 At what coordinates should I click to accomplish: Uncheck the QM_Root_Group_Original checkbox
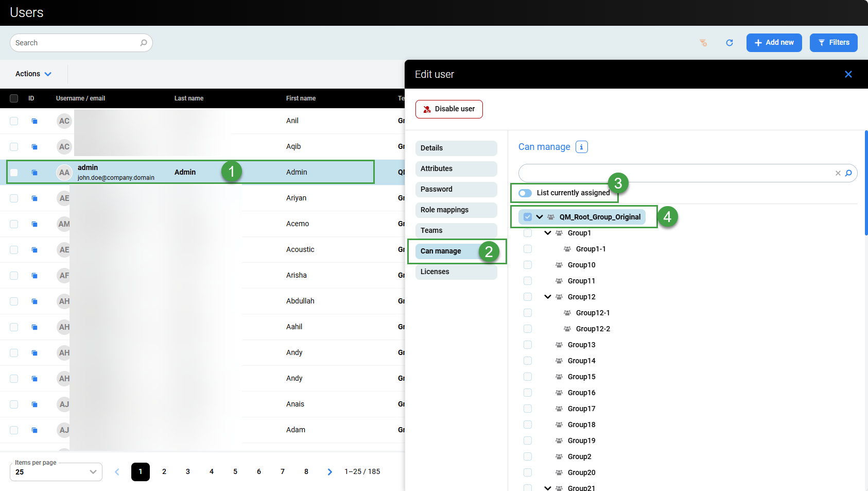(528, 217)
